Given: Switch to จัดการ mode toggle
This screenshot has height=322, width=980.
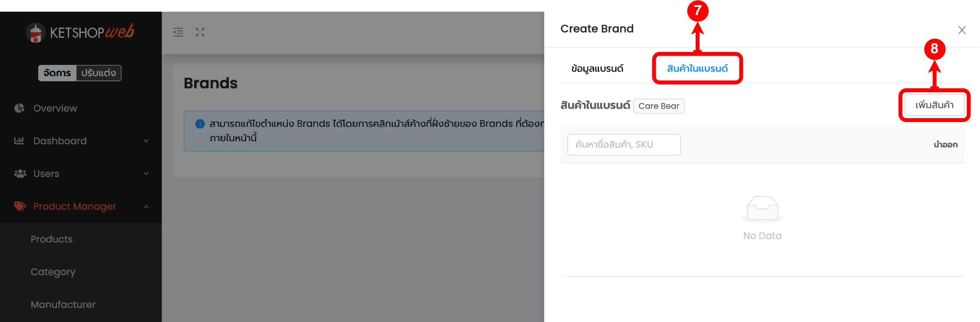Looking at the screenshot, I should (57, 73).
